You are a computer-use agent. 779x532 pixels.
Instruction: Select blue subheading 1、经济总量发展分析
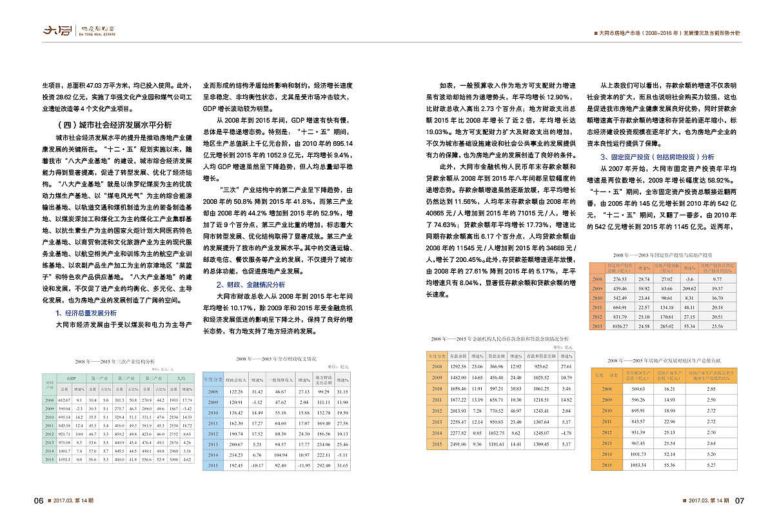(86, 313)
